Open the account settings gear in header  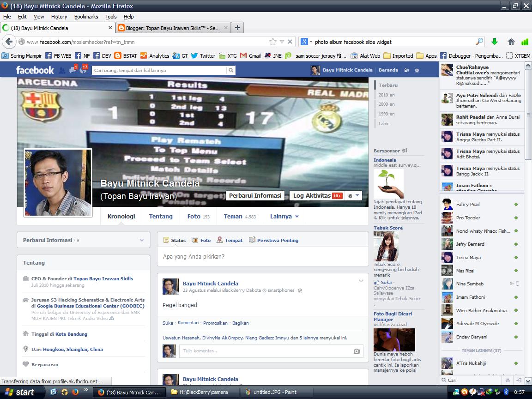click(417, 70)
